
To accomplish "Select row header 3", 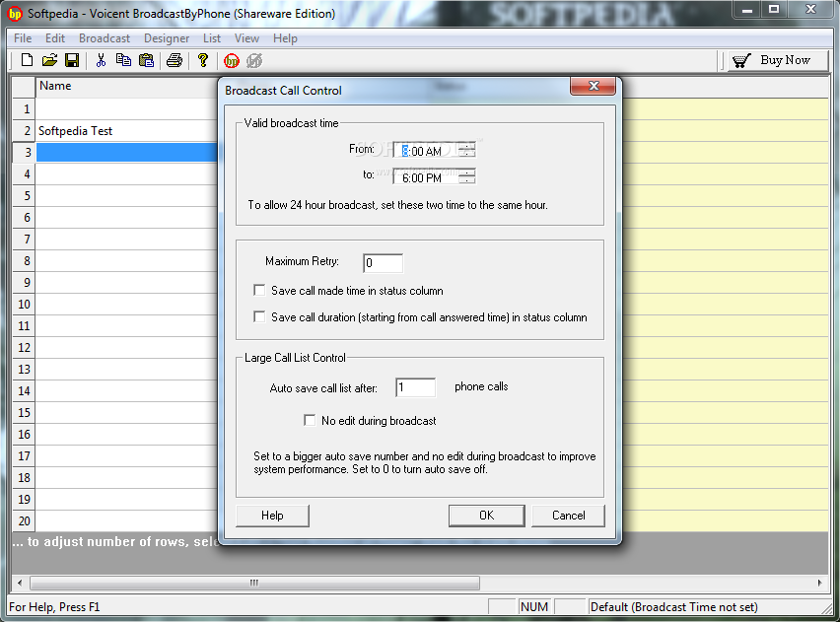I will coord(24,153).
